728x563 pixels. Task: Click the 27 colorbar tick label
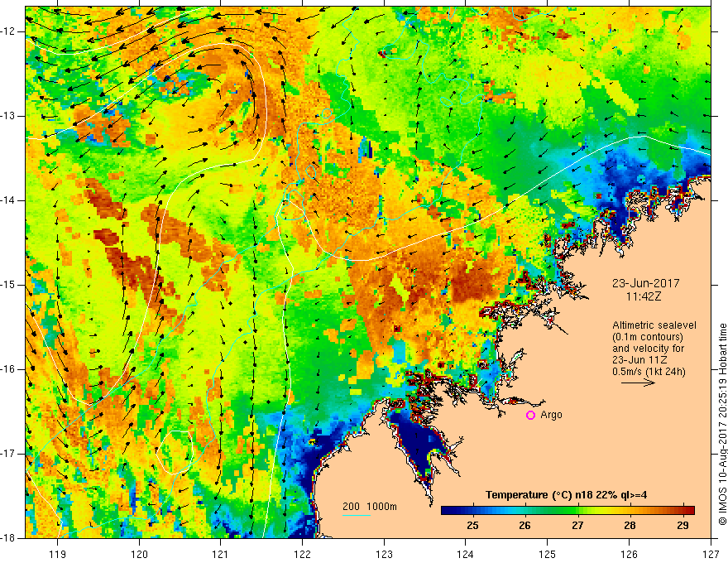[x=577, y=526]
